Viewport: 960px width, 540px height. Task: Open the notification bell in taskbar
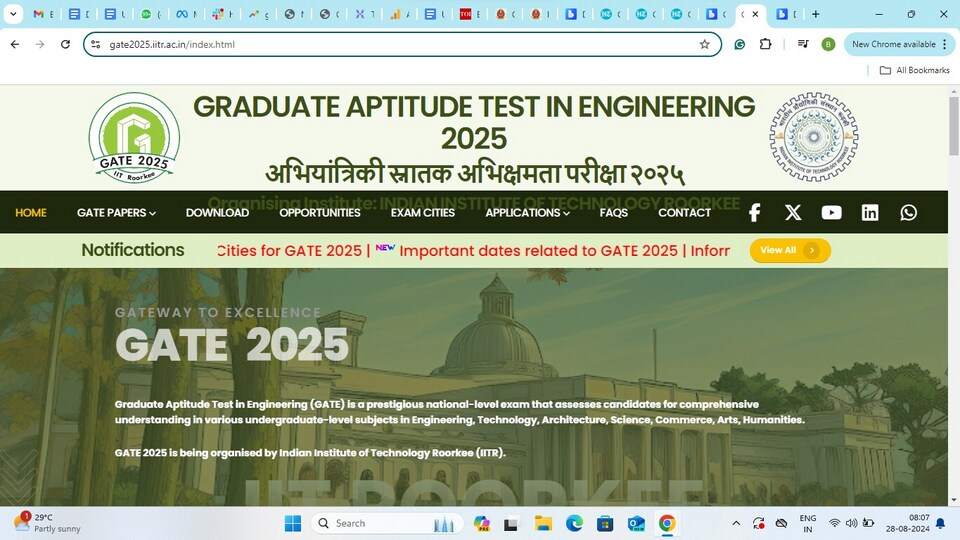(940, 523)
